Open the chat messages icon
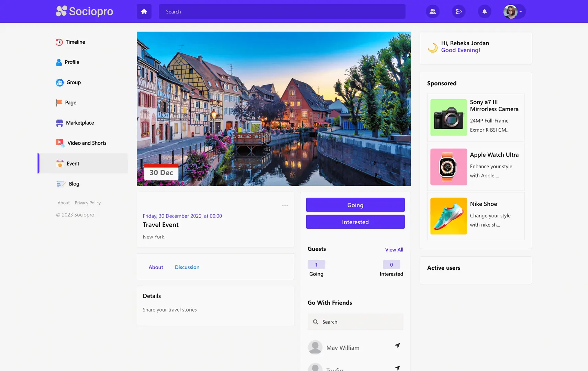Screen dimensions: 588x371 (x=458, y=12)
